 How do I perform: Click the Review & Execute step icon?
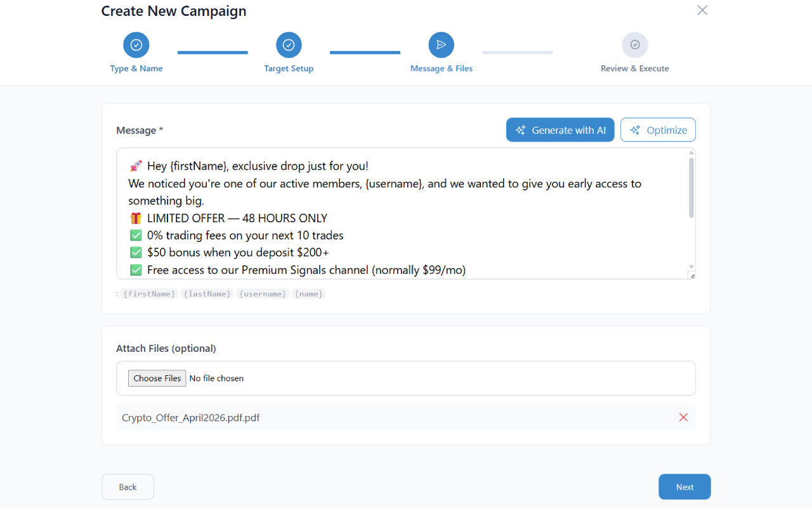tap(634, 45)
